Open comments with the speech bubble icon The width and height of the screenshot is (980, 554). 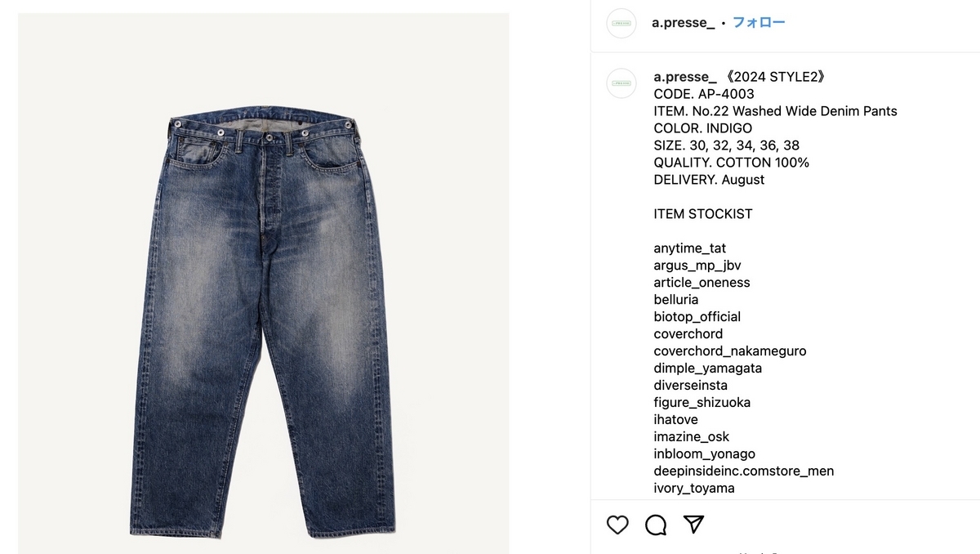point(656,525)
